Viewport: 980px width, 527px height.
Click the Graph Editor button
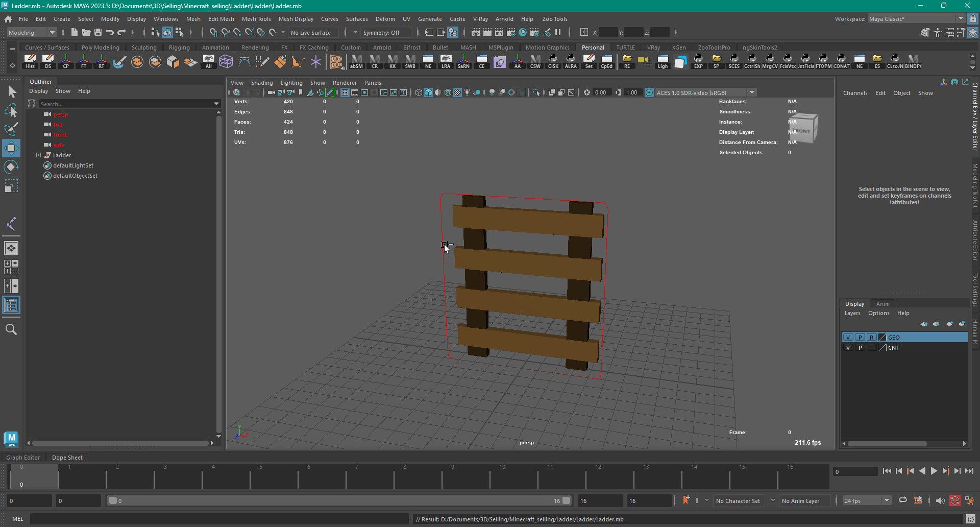[23, 458]
